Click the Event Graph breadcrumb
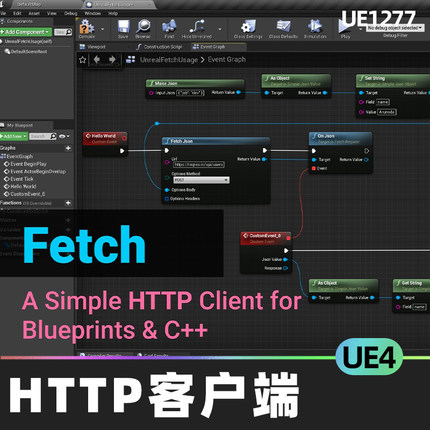The width and height of the screenshot is (430, 430). tap(227, 60)
